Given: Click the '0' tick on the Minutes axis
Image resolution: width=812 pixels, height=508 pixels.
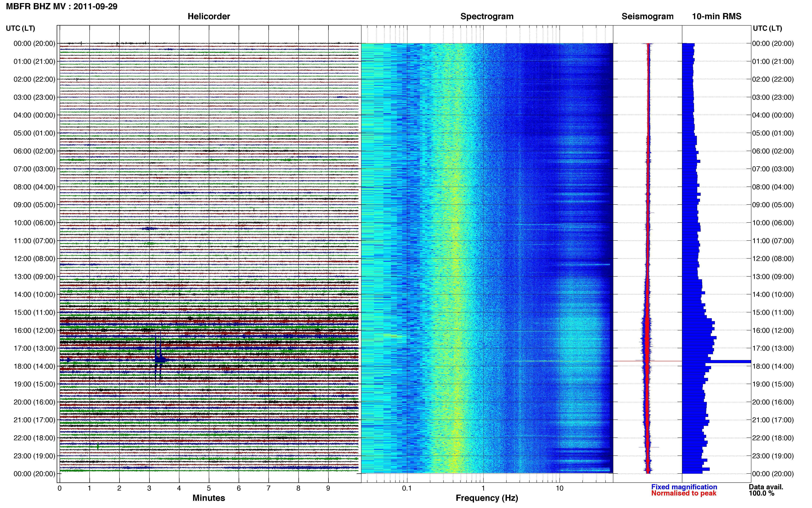Looking at the screenshot, I should coord(59,488).
